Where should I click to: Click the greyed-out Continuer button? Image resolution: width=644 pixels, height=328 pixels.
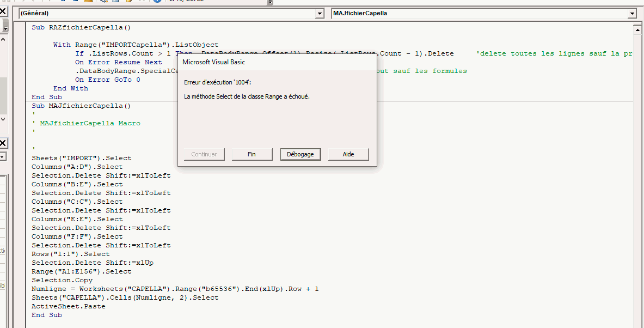[204, 154]
